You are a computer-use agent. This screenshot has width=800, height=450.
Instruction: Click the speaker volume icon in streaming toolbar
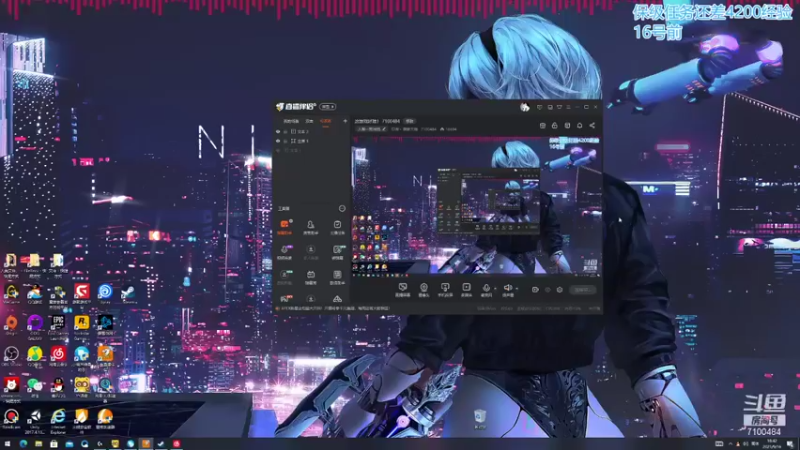(x=508, y=288)
